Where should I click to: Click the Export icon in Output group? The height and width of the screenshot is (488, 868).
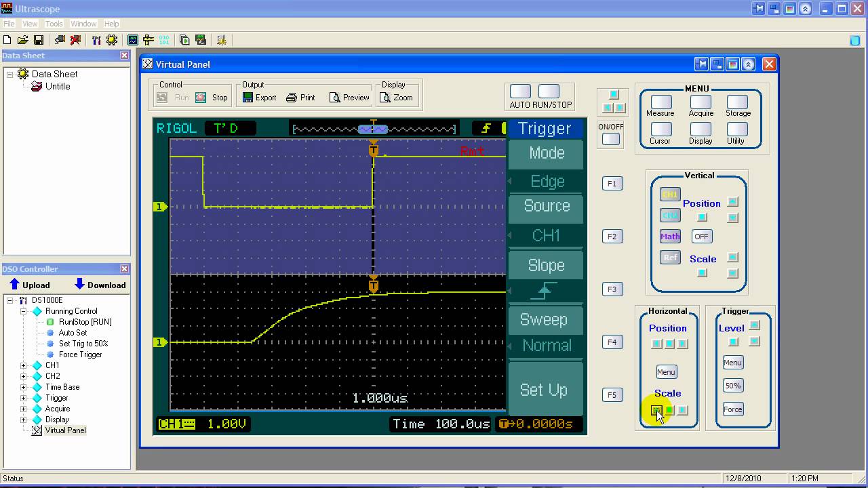(248, 98)
